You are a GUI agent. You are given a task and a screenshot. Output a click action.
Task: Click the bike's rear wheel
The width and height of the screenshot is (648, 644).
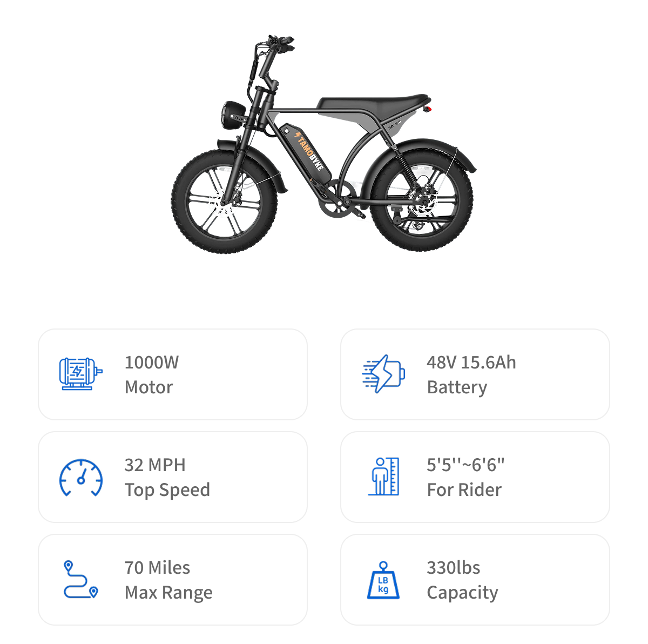422,200
